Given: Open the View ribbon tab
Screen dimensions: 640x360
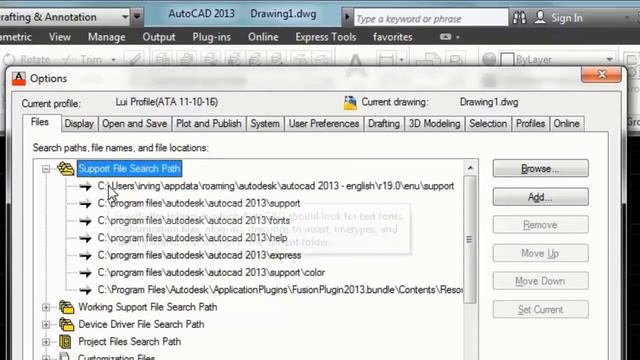Looking at the screenshot, I should click(x=60, y=37).
